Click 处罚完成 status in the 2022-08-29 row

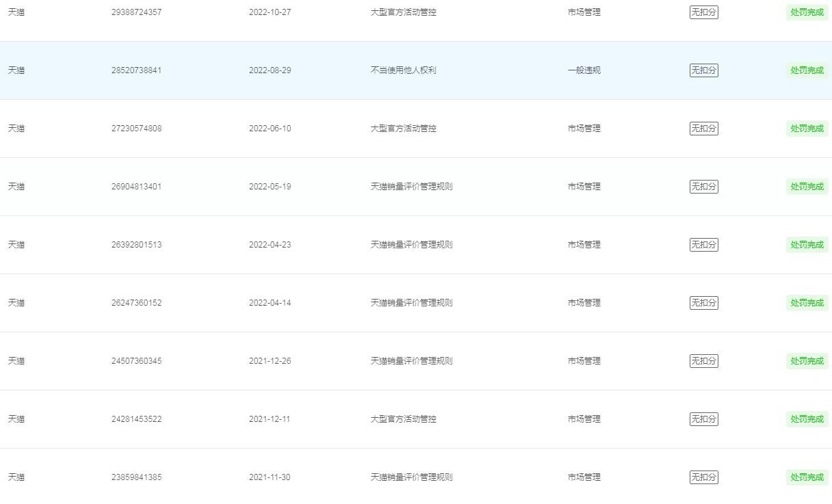(807, 70)
